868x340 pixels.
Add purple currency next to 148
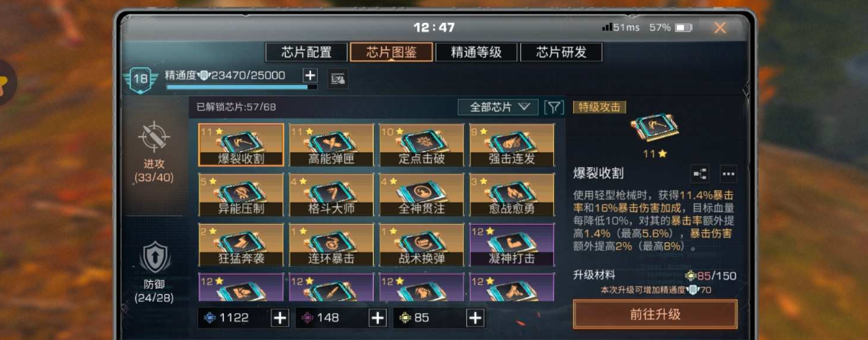[377, 318]
